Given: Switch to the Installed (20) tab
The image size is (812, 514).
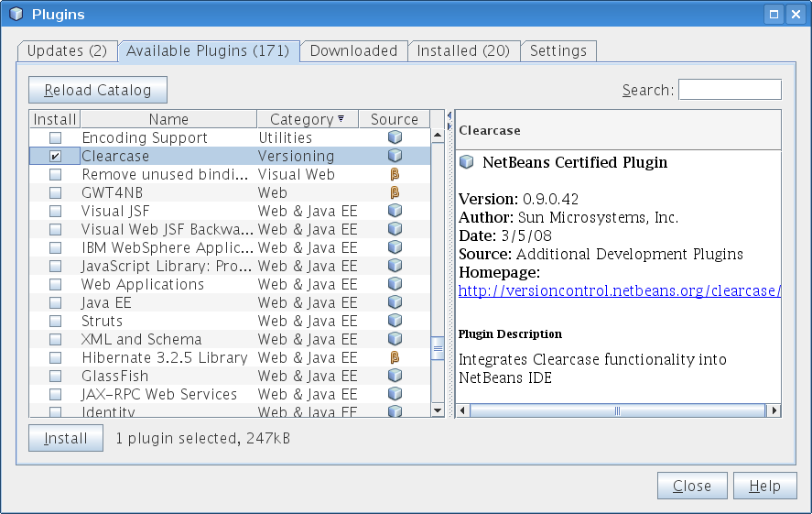Looking at the screenshot, I should (463, 51).
